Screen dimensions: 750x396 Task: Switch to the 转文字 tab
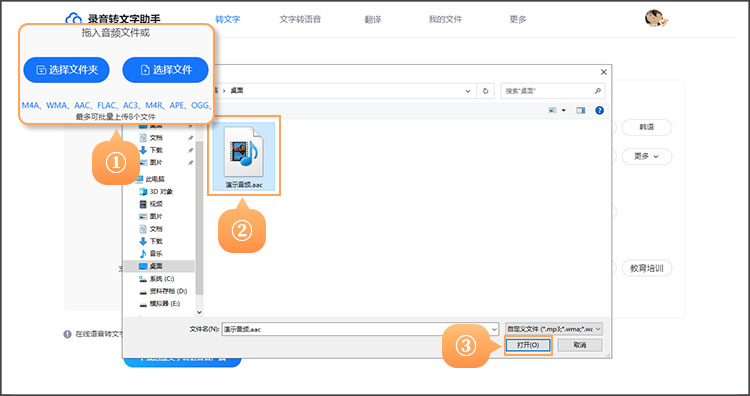[227, 20]
